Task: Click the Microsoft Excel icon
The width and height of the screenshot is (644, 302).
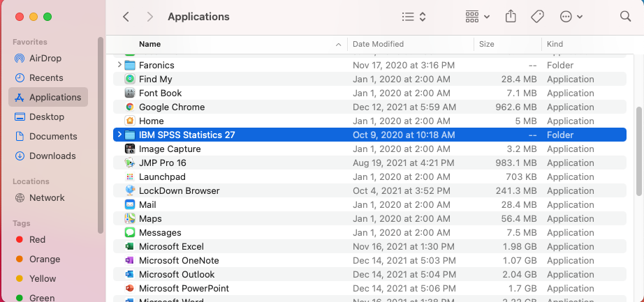Action: pyautogui.click(x=129, y=246)
